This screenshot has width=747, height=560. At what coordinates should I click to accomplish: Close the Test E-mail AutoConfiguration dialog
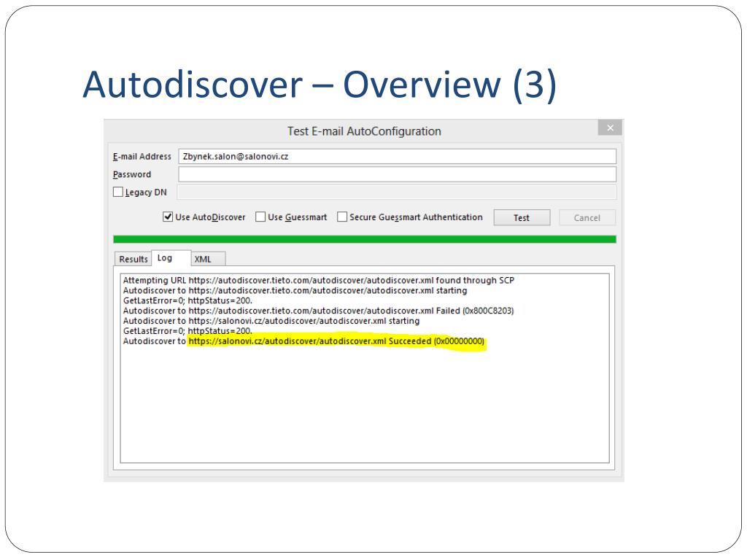coord(610,128)
